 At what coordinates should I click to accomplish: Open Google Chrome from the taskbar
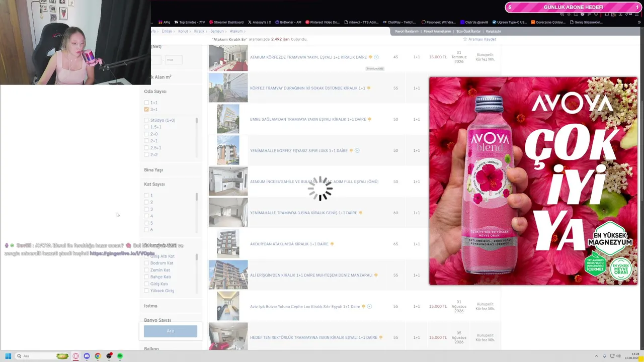tap(98, 356)
